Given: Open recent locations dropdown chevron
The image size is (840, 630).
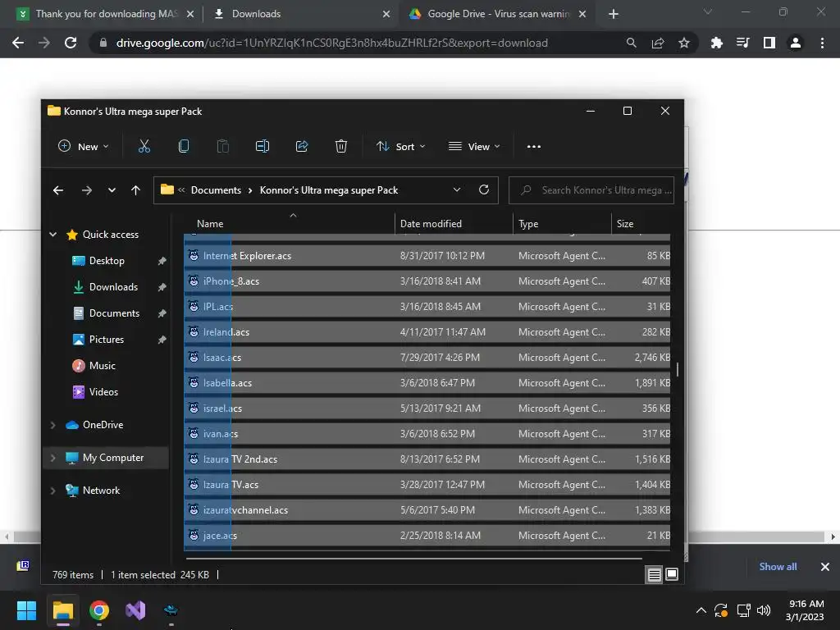Looking at the screenshot, I should 112,190.
